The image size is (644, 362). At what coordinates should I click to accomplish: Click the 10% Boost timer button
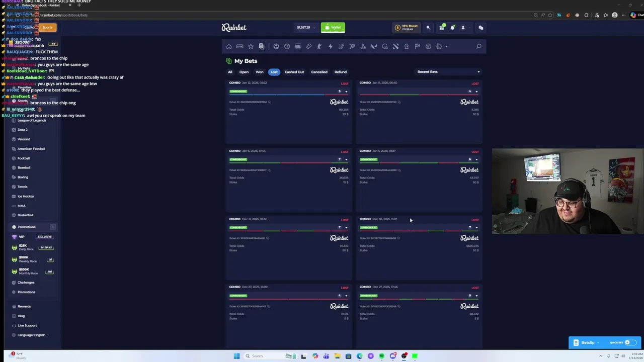[x=406, y=28]
